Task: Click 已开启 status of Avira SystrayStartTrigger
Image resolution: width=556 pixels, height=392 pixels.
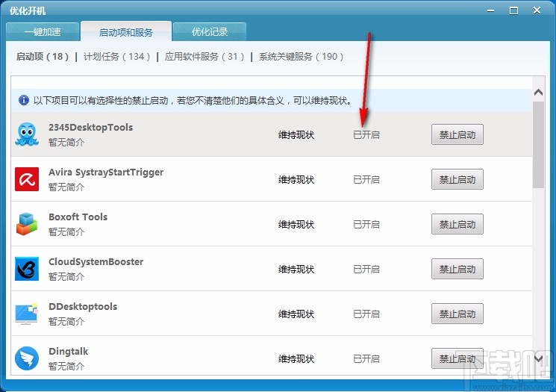Action: (366, 179)
